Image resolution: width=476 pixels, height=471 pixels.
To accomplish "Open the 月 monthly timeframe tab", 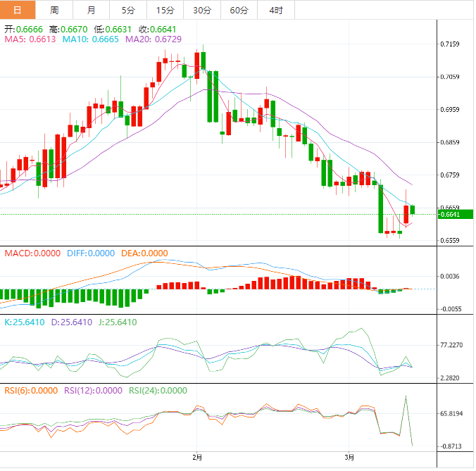I will pos(92,10).
